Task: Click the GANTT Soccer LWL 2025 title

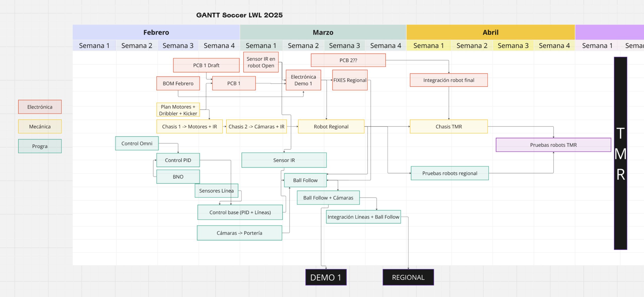Action: pyautogui.click(x=239, y=15)
